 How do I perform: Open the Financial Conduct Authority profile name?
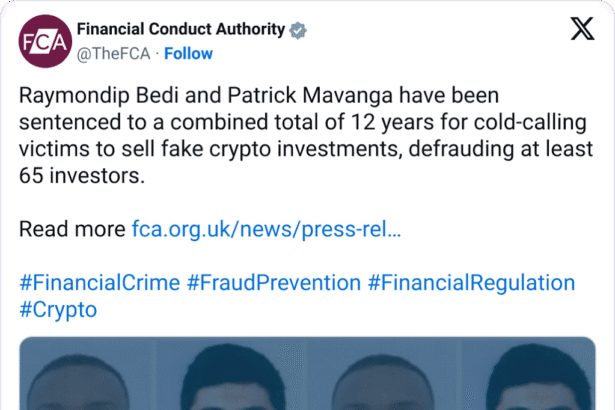[180, 30]
